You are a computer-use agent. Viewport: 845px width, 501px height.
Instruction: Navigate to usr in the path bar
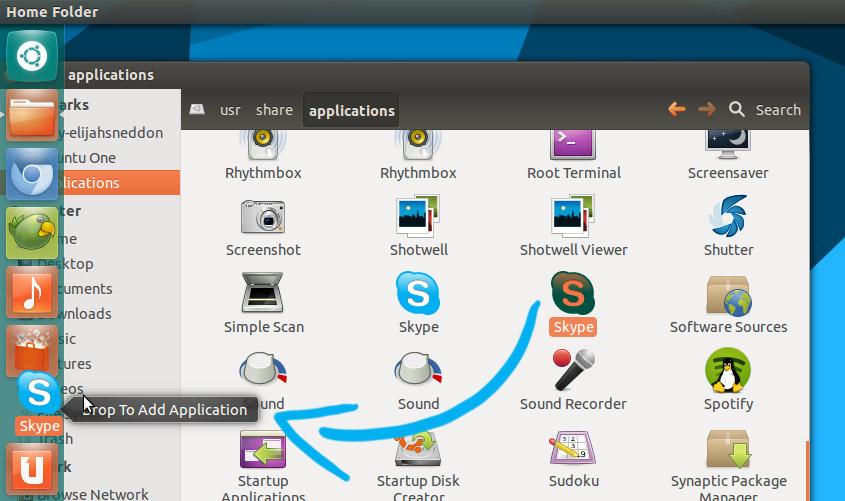tap(230, 110)
